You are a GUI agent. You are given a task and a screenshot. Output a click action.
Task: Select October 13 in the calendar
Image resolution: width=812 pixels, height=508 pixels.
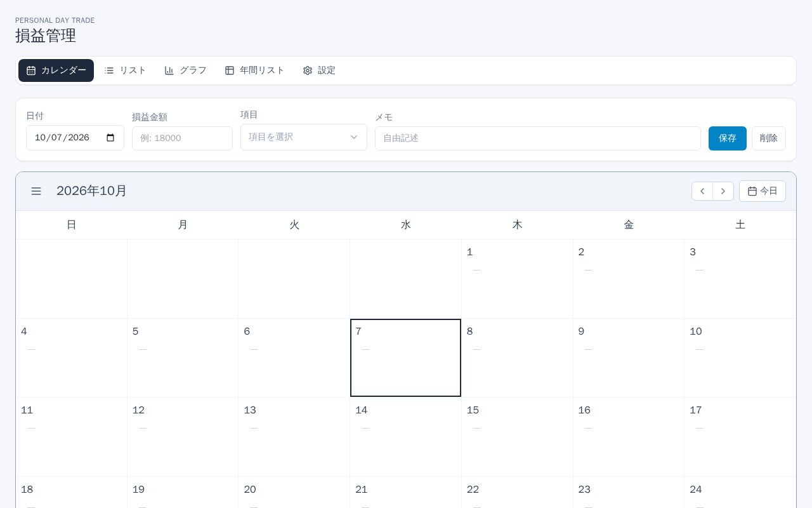(x=294, y=437)
